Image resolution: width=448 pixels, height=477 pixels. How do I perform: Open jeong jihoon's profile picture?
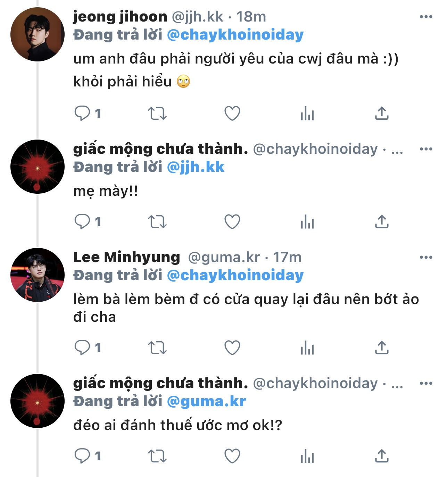coord(38,35)
